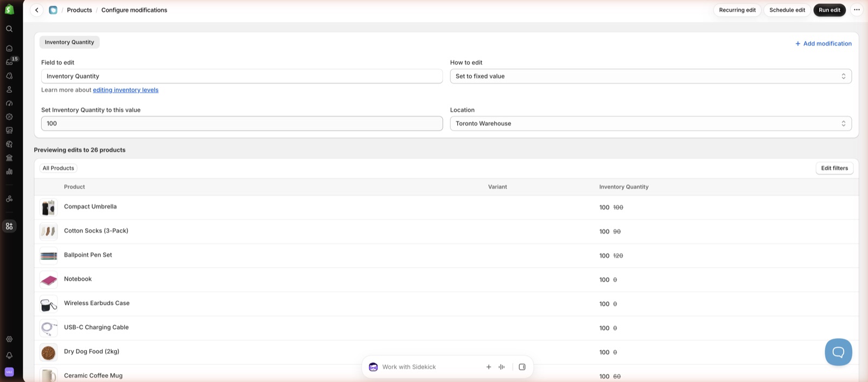Click the Dry Dog Food thumbnail
Viewport: 868px width, 382px height.
pyautogui.click(x=49, y=352)
